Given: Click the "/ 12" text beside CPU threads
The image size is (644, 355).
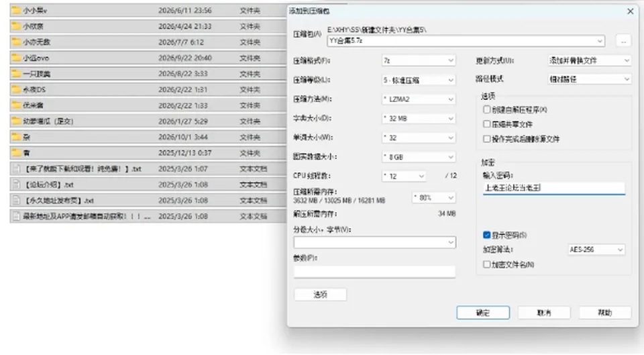Looking at the screenshot, I should 451,176.
